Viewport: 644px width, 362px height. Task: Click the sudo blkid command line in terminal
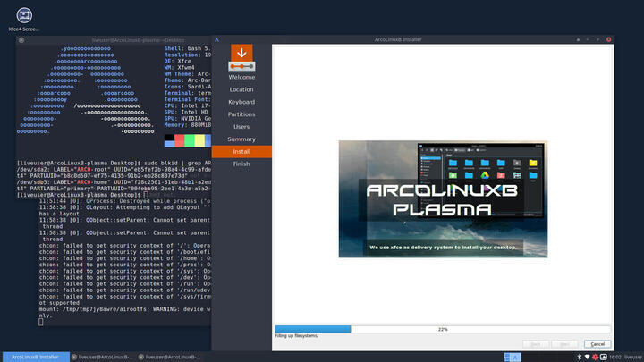point(114,163)
